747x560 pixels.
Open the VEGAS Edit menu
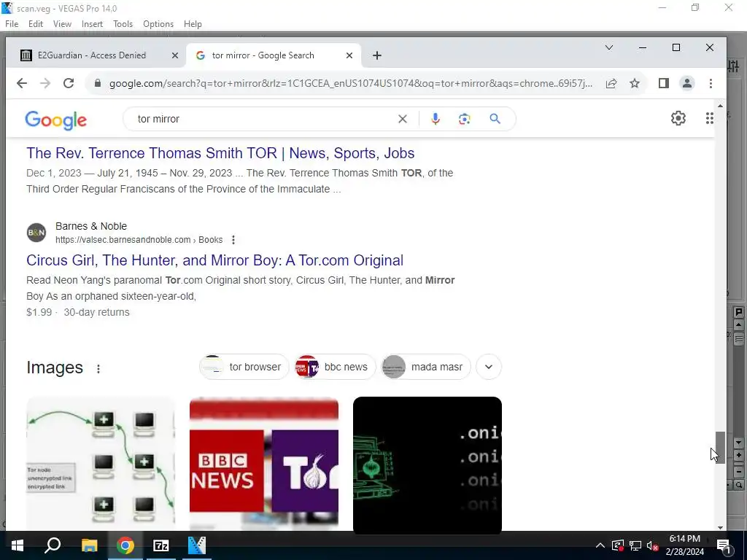pos(36,24)
